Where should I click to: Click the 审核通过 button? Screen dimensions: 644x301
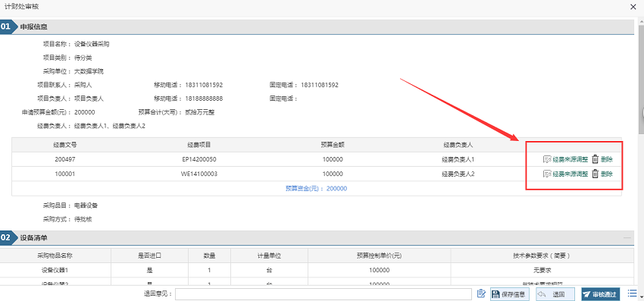pyautogui.click(x=601, y=294)
